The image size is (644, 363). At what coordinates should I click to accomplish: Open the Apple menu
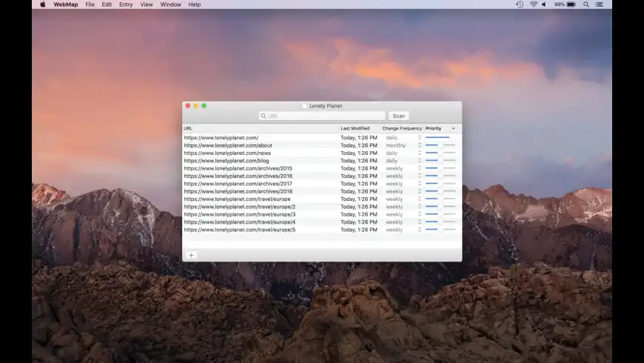click(x=42, y=4)
